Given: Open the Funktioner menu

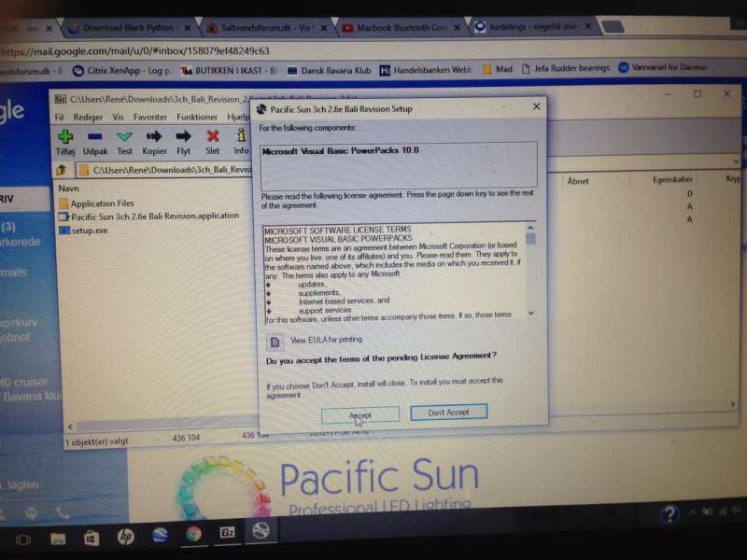Looking at the screenshot, I should 196,118.
